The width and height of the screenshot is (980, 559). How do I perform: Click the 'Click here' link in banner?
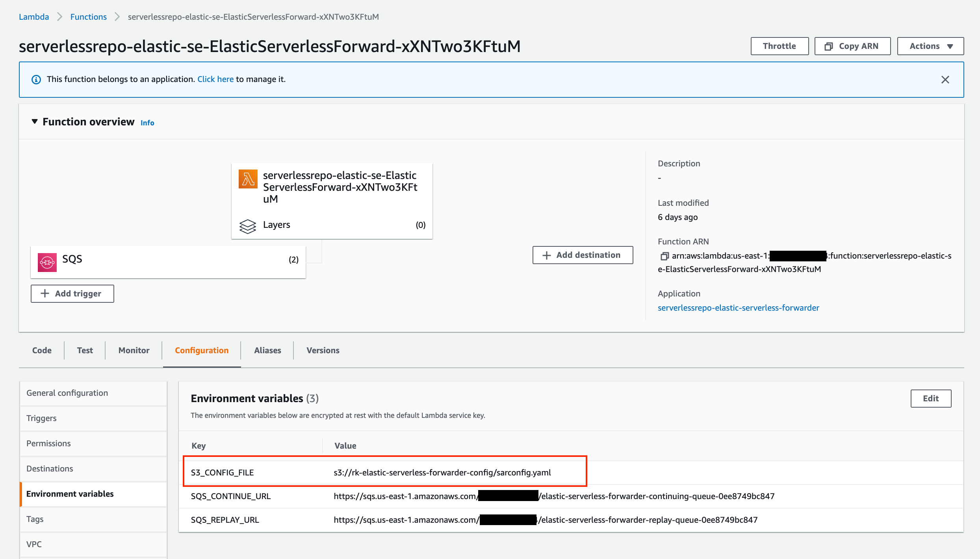pos(215,79)
